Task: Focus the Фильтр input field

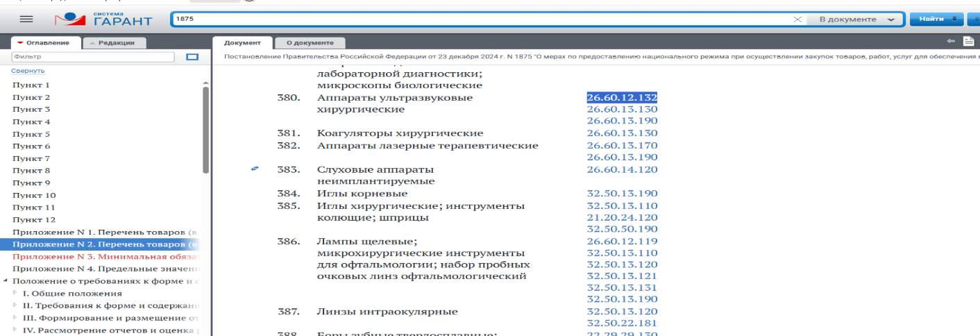Action: pyautogui.click(x=93, y=57)
